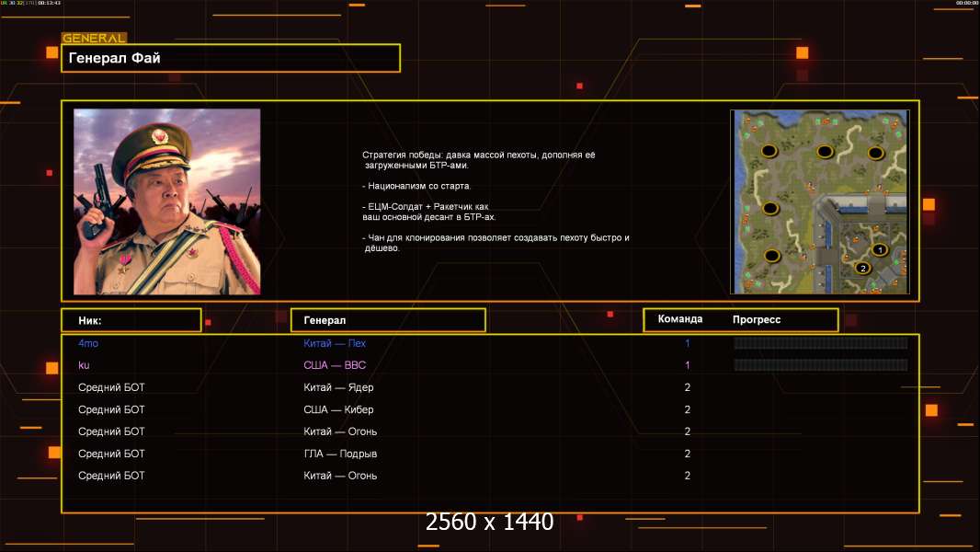Click "Средний БОТ" in Китай — Ядер row
This screenshot has height=552, width=980.
111,387
